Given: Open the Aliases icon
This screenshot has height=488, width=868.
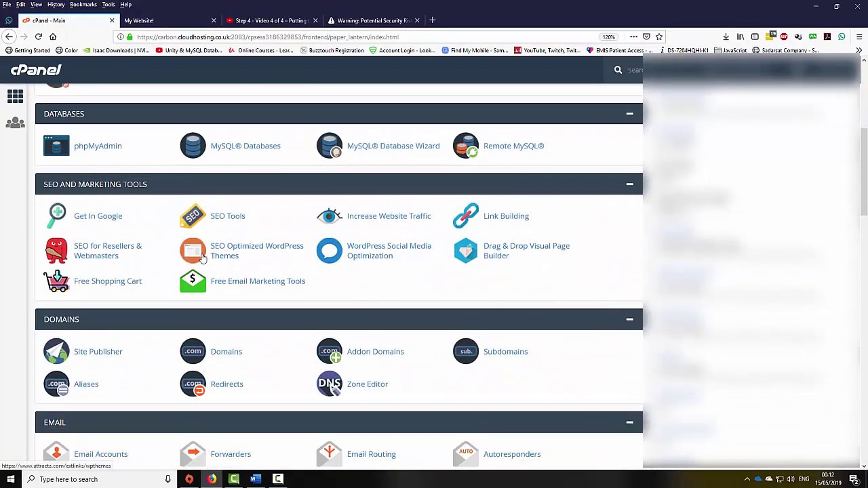Looking at the screenshot, I should pos(56,384).
